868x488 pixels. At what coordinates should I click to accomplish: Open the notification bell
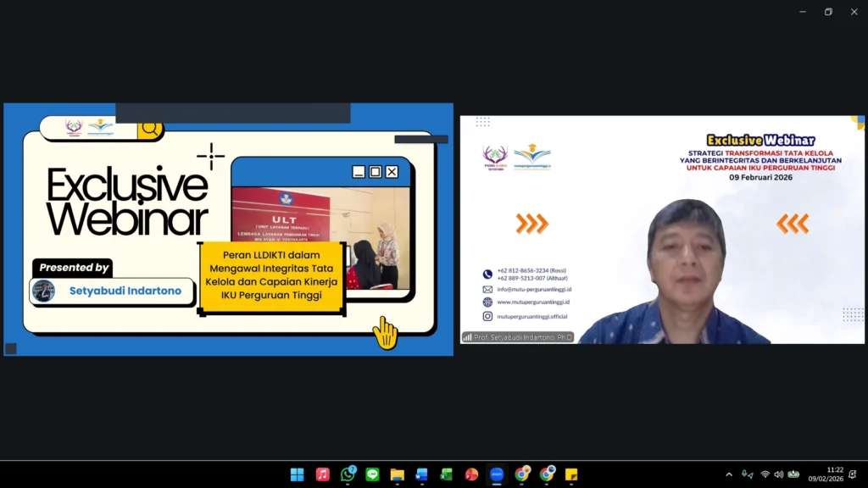pos(853,474)
